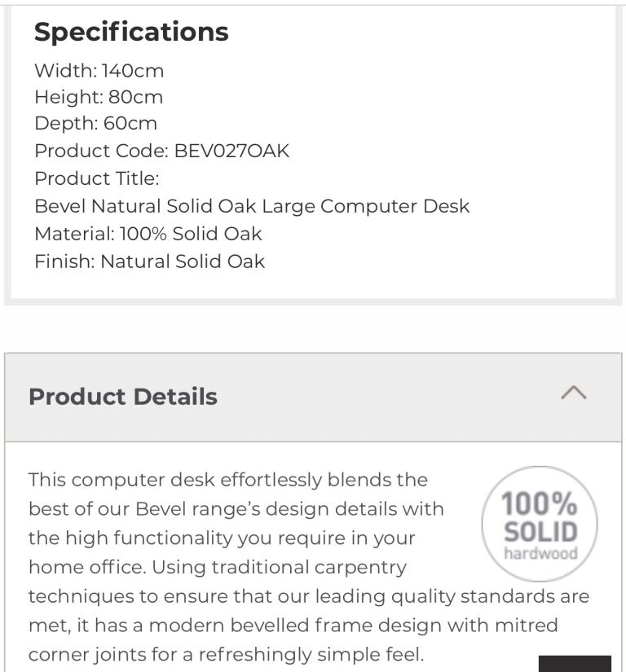The width and height of the screenshot is (626, 672).
Task: Click the Product Details header title
Action: (123, 397)
